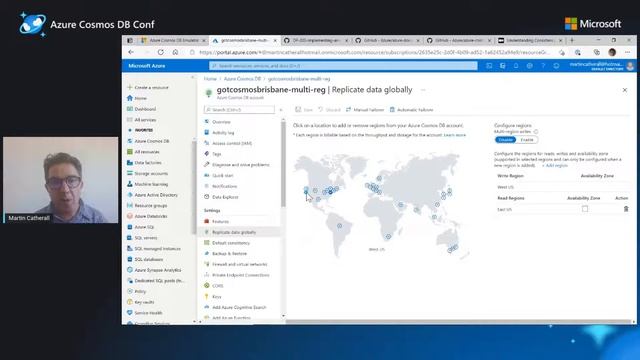
Task: Open Azure SQL favorite
Action: pyautogui.click(x=140, y=227)
